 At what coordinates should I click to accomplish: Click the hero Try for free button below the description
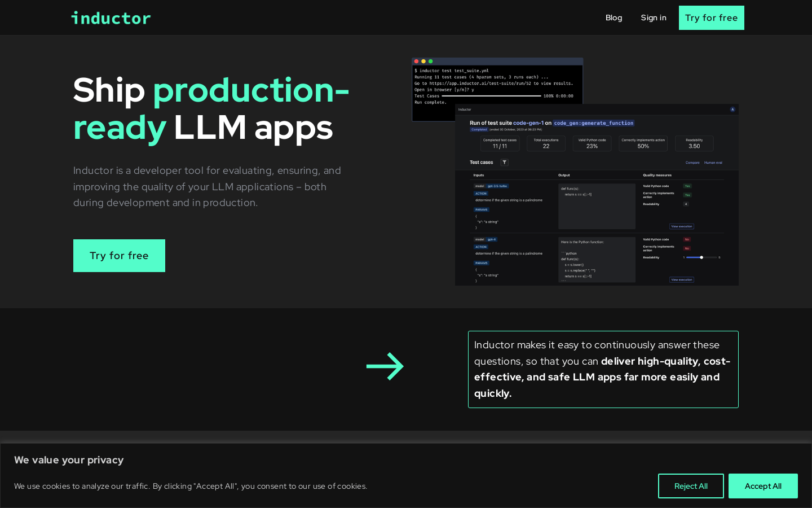[x=119, y=256]
